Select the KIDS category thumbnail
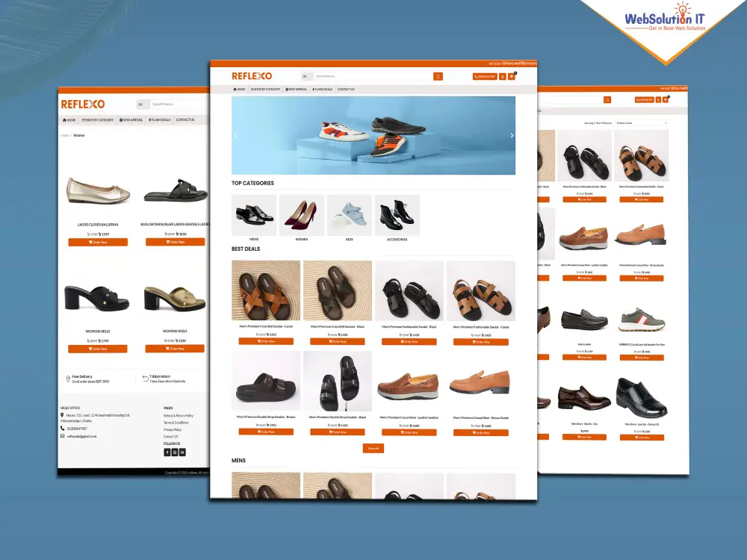 coord(349,215)
